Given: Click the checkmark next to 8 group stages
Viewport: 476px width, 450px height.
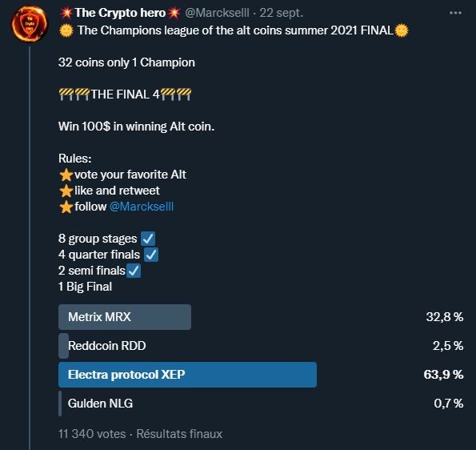Looking at the screenshot, I should pyautogui.click(x=148, y=239).
